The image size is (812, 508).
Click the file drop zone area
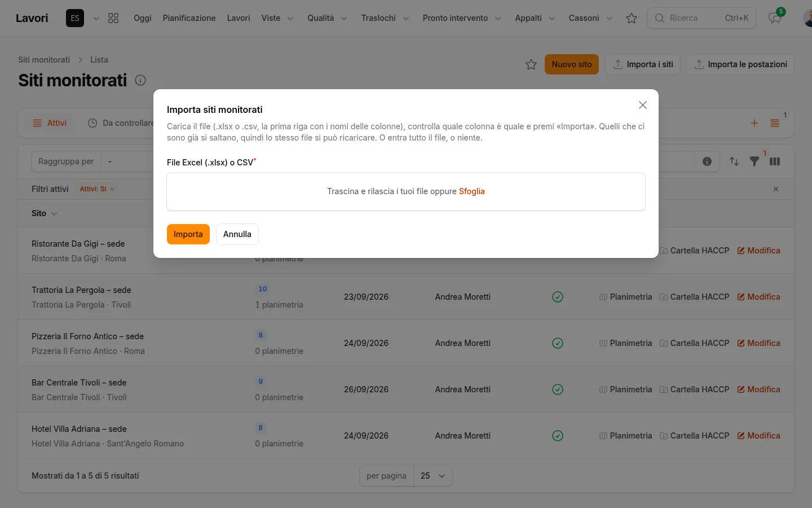(x=406, y=191)
